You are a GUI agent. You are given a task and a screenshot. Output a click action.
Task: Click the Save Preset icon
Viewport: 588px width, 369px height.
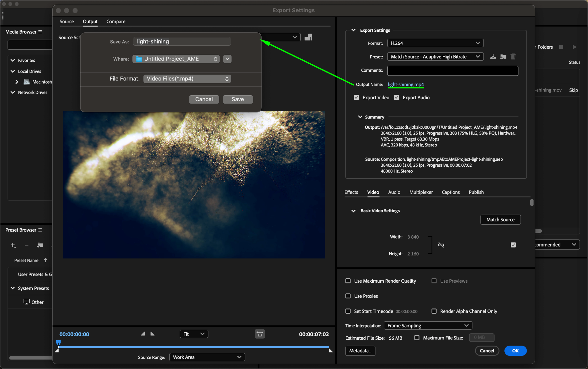pyautogui.click(x=493, y=57)
